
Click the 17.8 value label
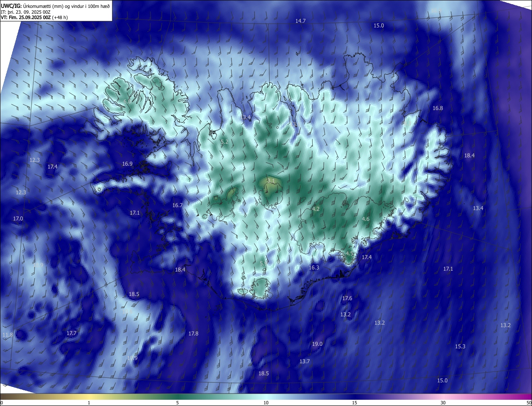tap(193, 333)
